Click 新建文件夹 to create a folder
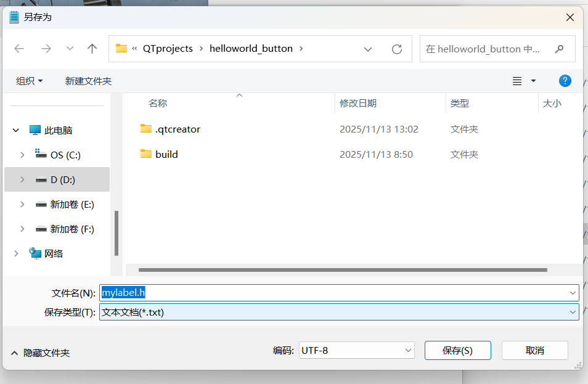Viewport: 588px width, 384px height. point(88,80)
